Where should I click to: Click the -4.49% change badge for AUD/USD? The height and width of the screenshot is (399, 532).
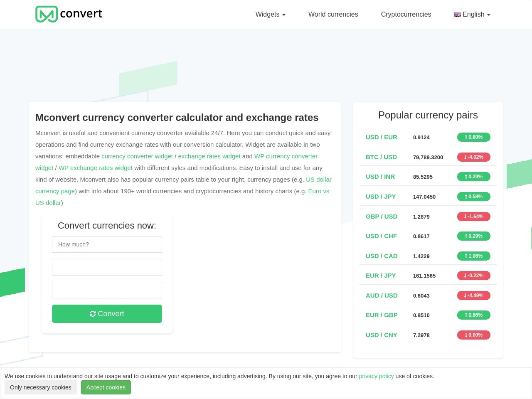click(x=474, y=296)
